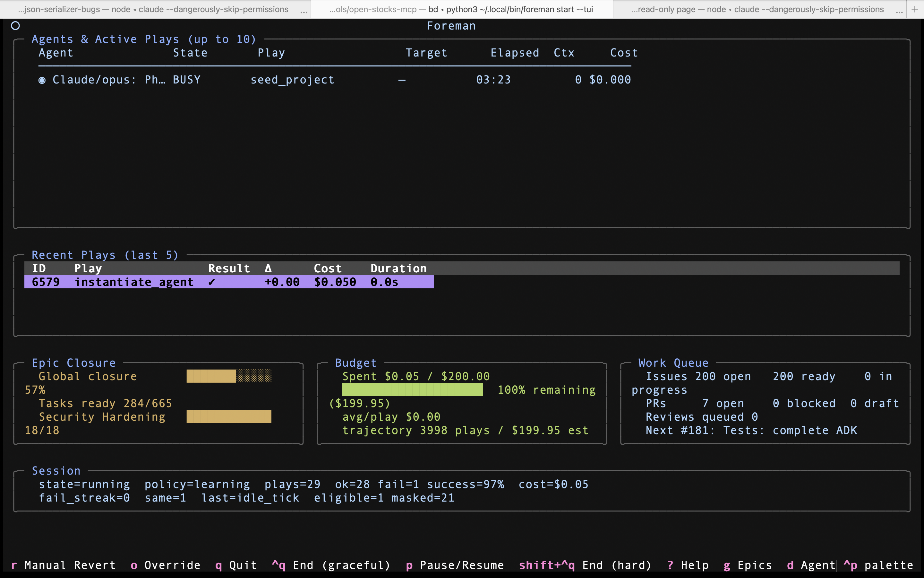Viewport: 924px width, 578px height.
Task: Click the Duration column header
Action: (398, 268)
